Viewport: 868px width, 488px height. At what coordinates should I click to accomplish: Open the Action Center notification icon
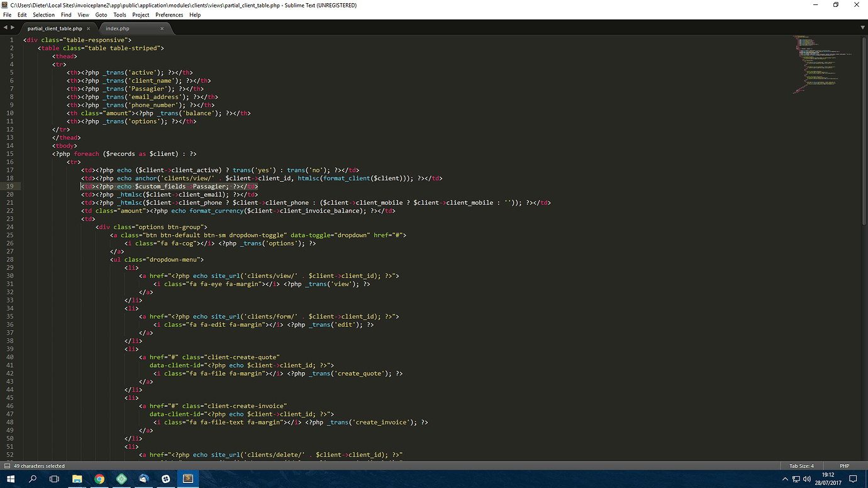click(x=853, y=479)
